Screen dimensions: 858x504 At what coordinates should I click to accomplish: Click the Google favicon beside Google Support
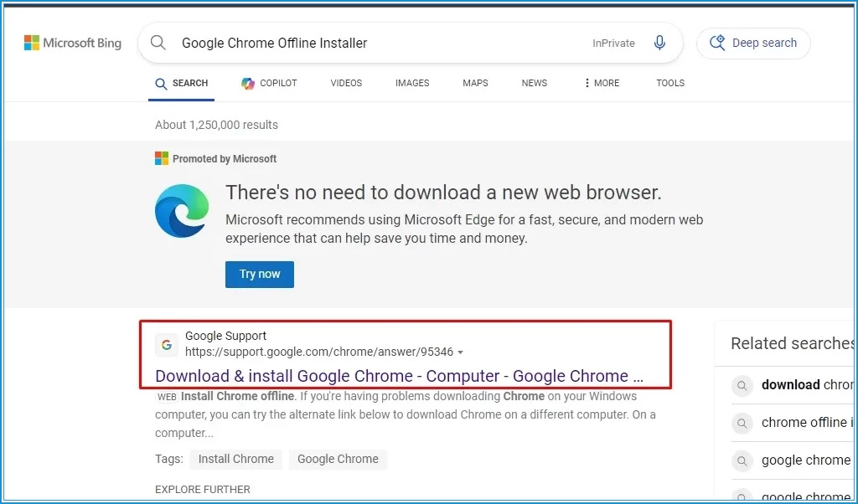point(167,345)
